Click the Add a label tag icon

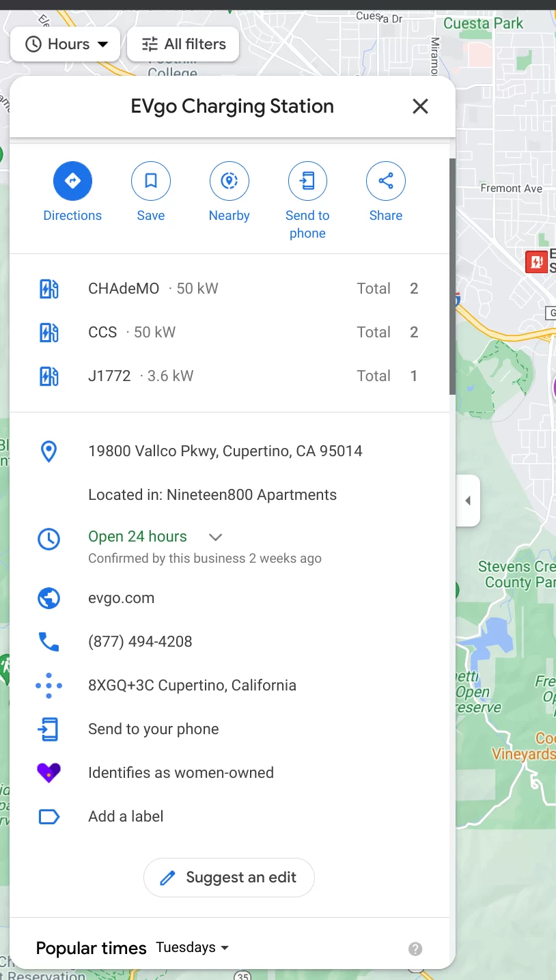48,817
